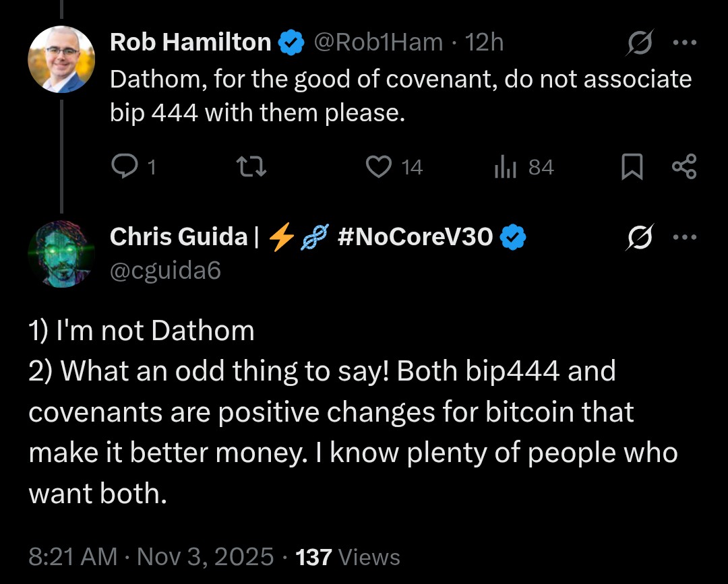728x584 pixels.
Task: Like Rob Hamilton's tweet
Action: (x=379, y=167)
